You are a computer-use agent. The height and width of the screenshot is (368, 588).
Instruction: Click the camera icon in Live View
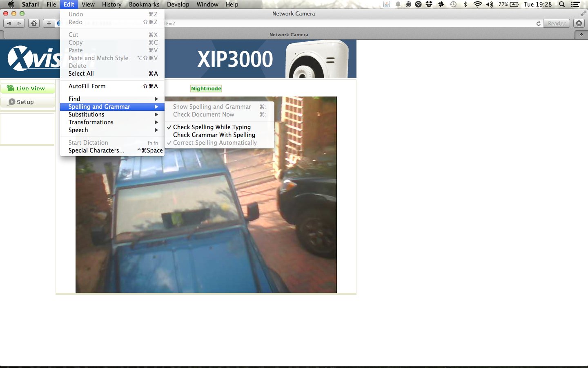[x=11, y=88]
